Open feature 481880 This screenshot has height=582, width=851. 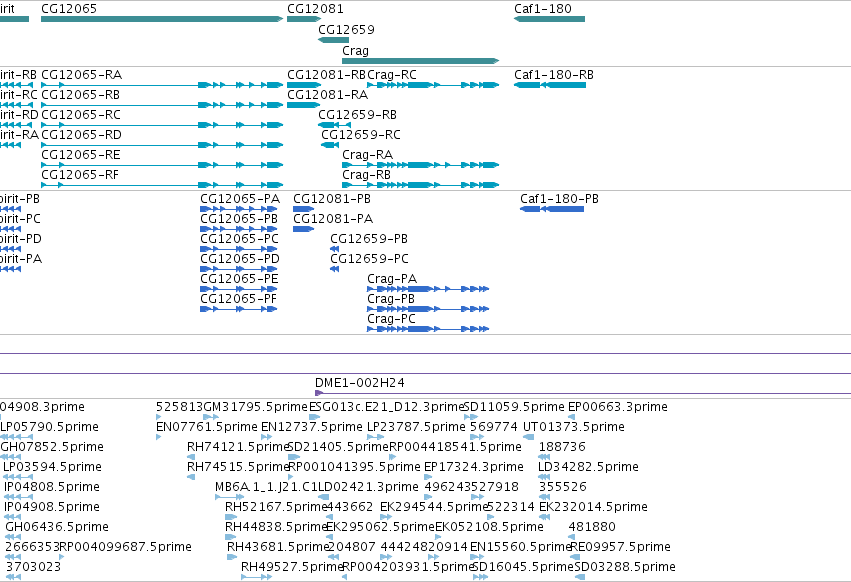[x=592, y=527]
